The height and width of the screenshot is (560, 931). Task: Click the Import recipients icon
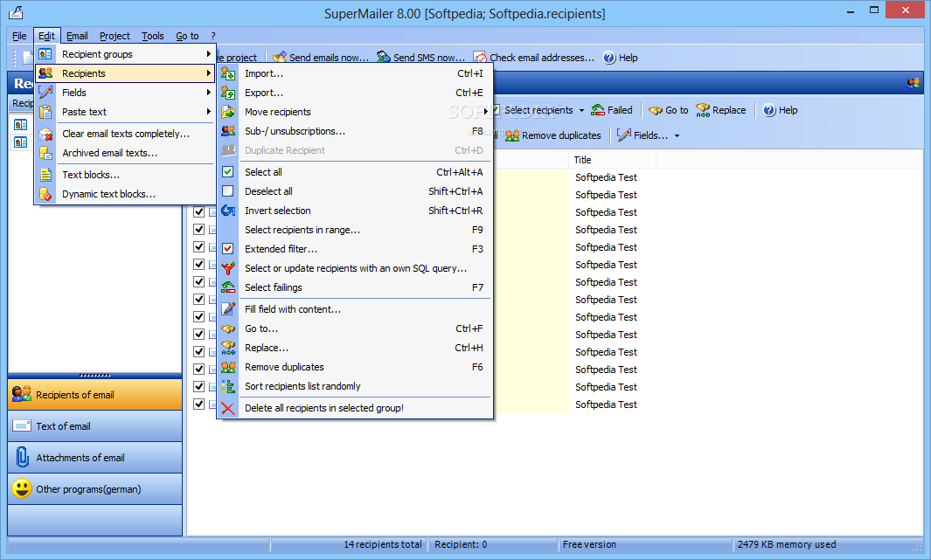click(x=228, y=73)
